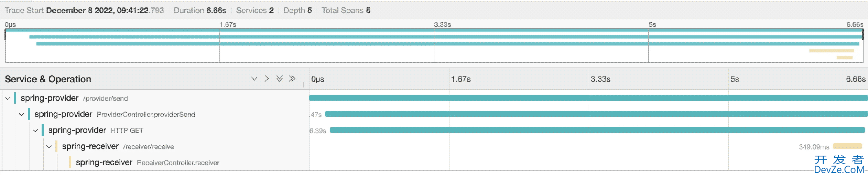Select the spring-provider /provider/send row
Viewport: 868px width, 177px height.
point(74,98)
